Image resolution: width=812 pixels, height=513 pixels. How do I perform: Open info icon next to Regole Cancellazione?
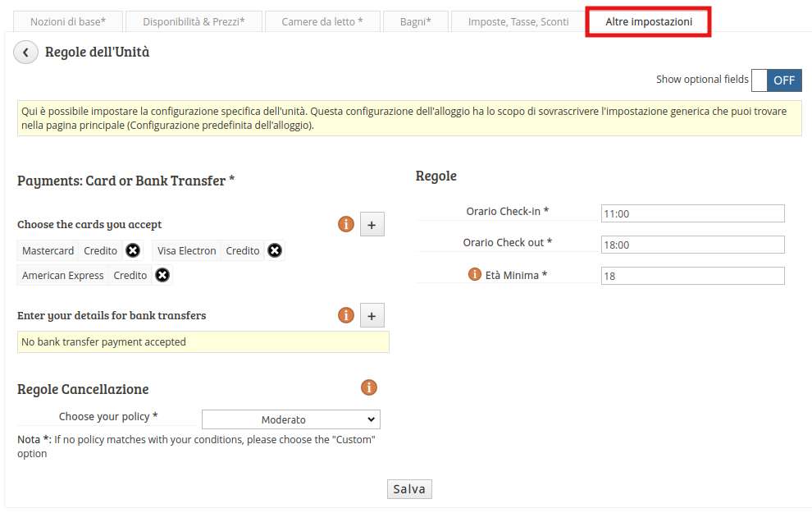point(369,387)
